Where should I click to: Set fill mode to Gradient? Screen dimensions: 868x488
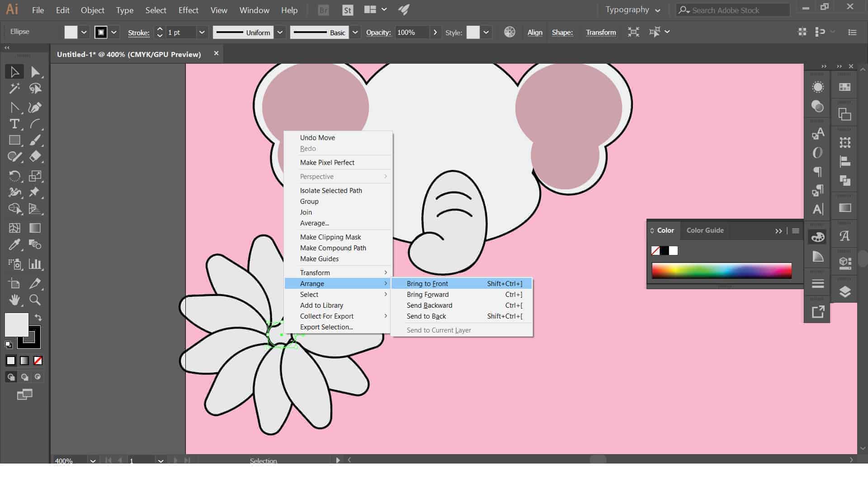pos(24,361)
